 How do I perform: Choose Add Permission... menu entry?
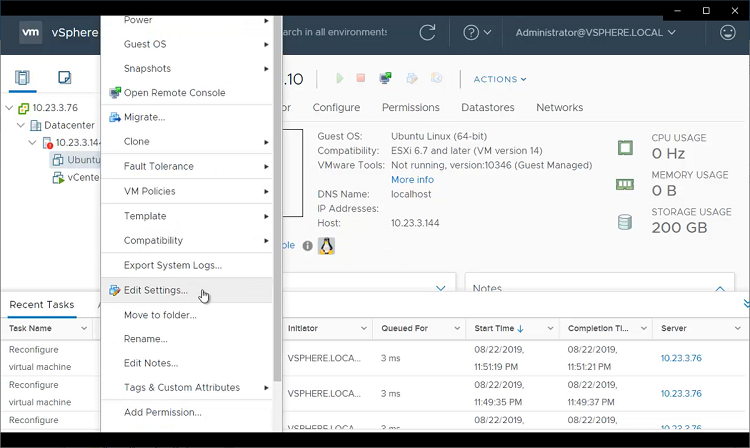[x=187, y=412]
